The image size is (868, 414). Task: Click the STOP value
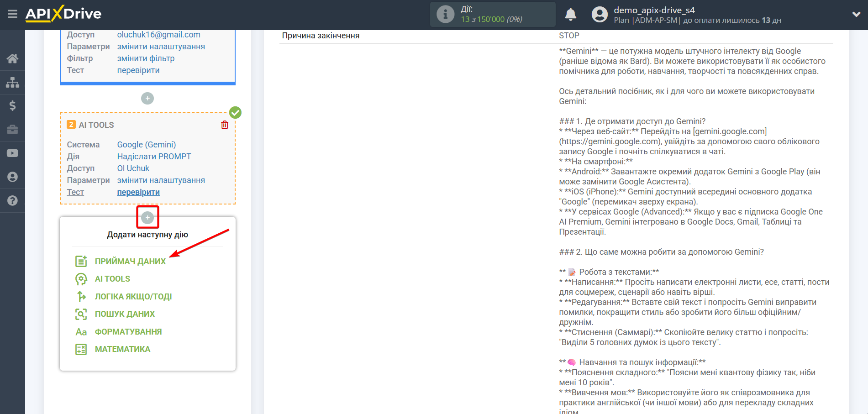tap(569, 36)
